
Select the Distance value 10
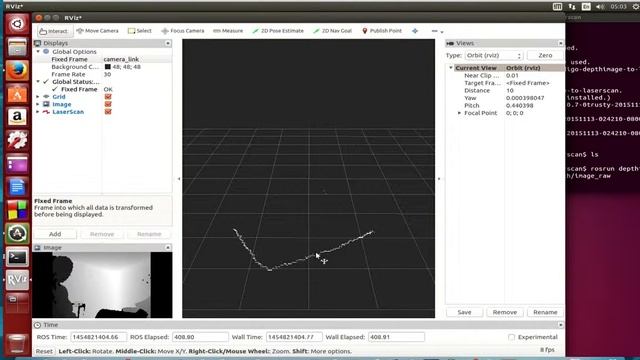click(510, 90)
